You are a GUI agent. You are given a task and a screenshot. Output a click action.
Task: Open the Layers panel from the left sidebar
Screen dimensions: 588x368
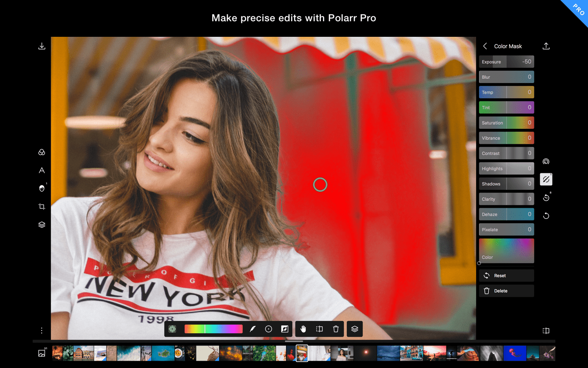point(41,224)
